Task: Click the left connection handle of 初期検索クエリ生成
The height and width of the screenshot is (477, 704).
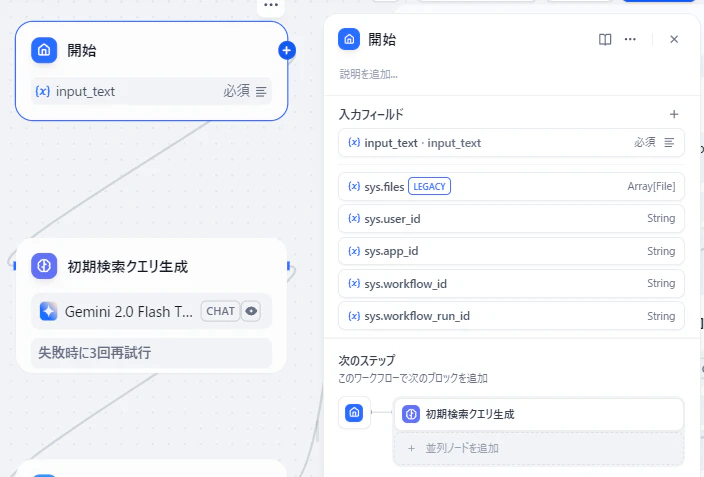Action: [15, 266]
